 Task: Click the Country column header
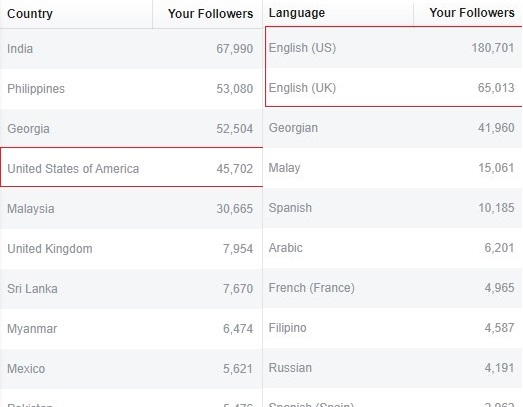tap(76, 14)
